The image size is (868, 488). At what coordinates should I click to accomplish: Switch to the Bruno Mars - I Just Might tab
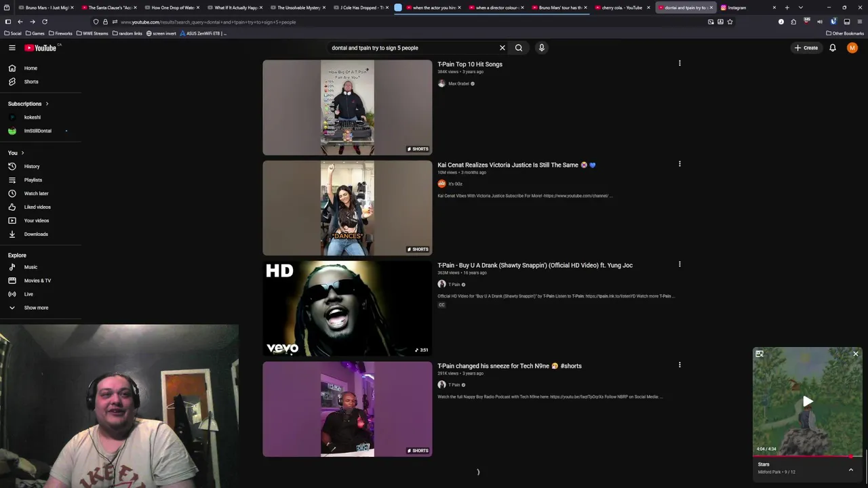[x=44, y=7]
